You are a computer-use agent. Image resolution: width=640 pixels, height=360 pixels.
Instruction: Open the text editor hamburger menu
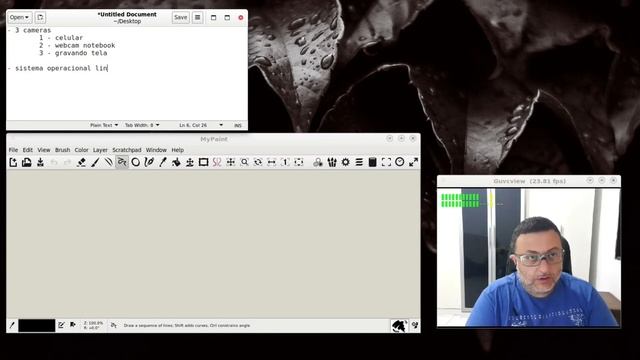click(198, 18)
